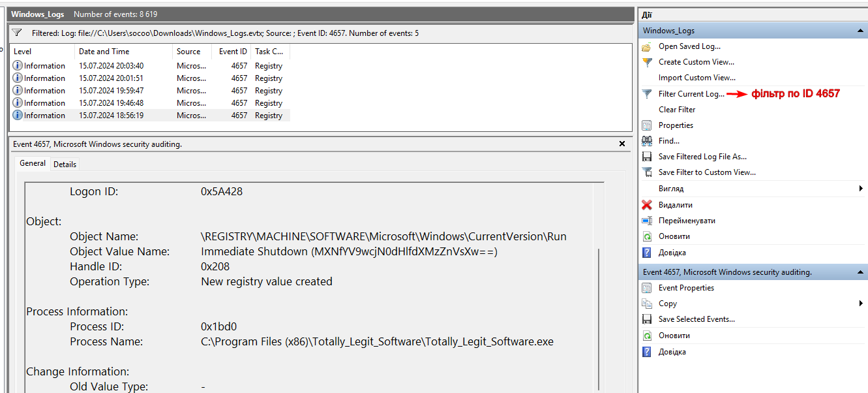The width and height of the screenshot is (868, 393).
Task: Click the Properties icon in actions pane
Action: (x=646, y=125)
